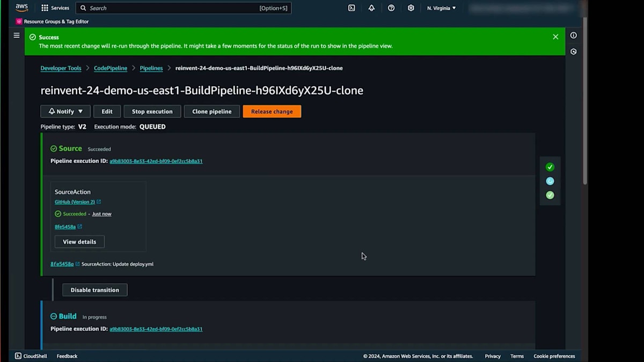Click the footer Feedback link
This screenshot has height=362, width=644.
tap(67, 356)
